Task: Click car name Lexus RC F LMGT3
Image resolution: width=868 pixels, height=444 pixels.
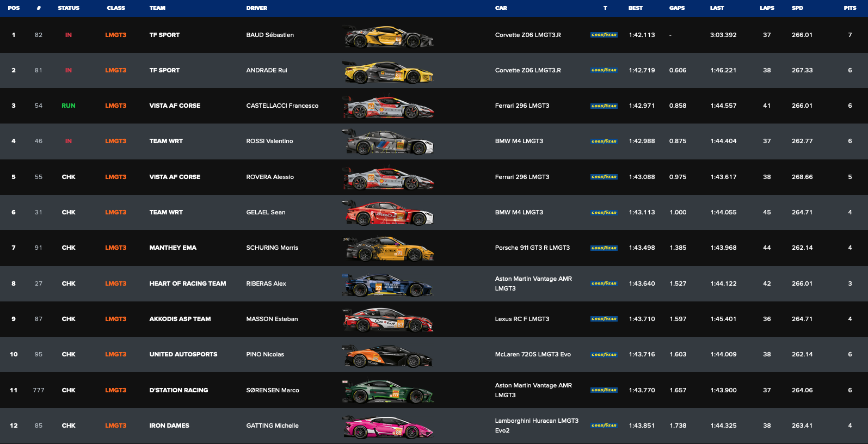Action: pos(522,319)
